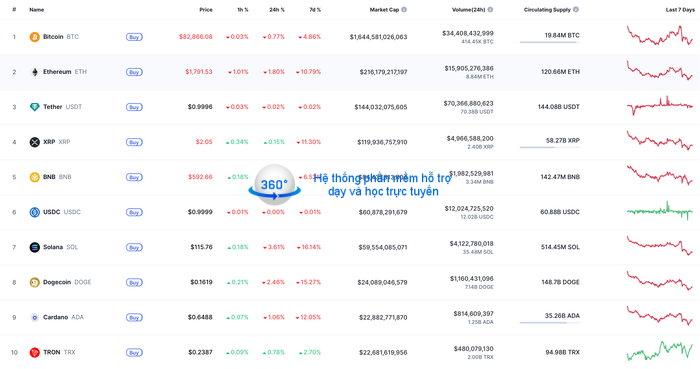The height and width of the screenshot is (369, 700).
Task: Open the Volume(24h) info icon
Action: click(490, 9)
